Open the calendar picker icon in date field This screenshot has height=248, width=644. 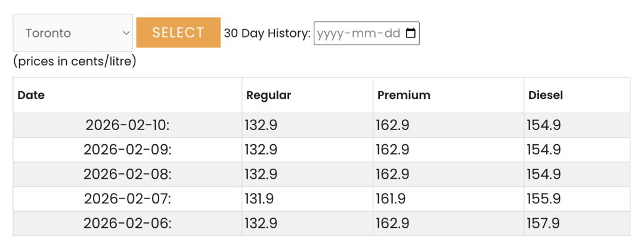(410, 33)
